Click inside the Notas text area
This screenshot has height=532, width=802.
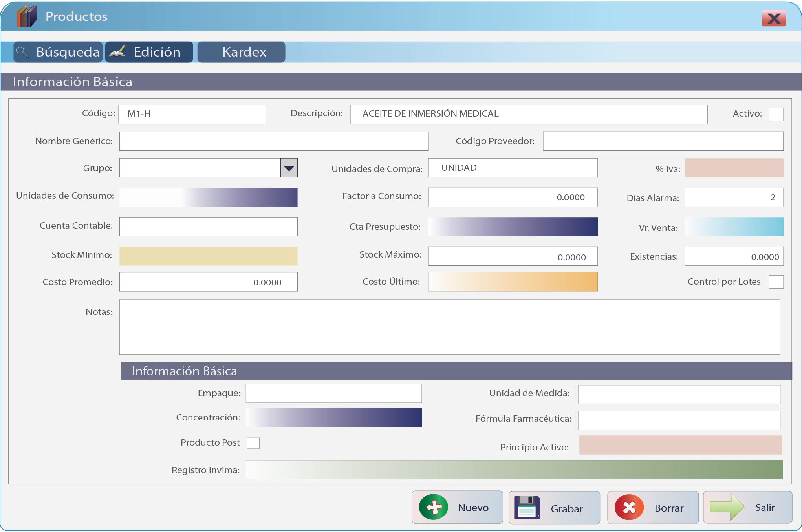450,327
